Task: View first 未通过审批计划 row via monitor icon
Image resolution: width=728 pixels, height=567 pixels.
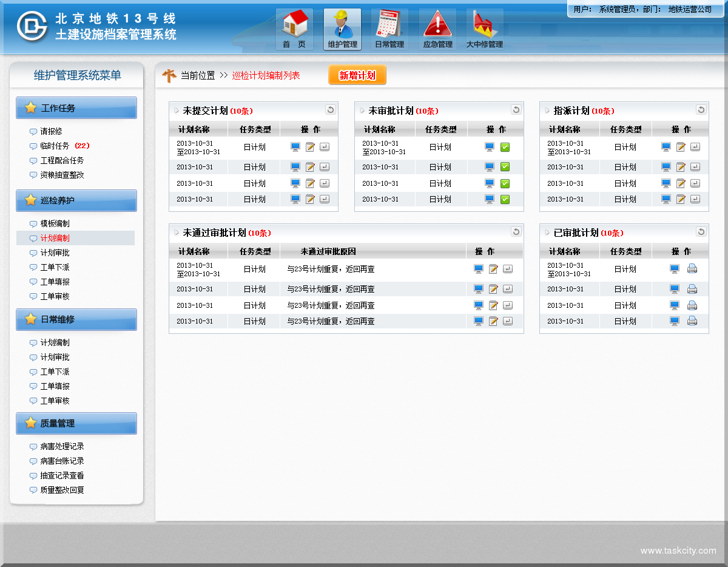Action: 479,269
